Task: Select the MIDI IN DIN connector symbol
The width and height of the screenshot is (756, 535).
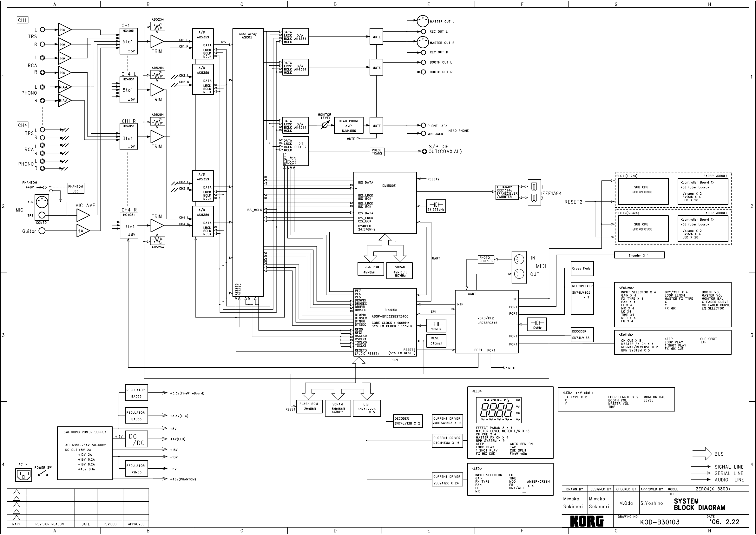Action: point(519,259)
